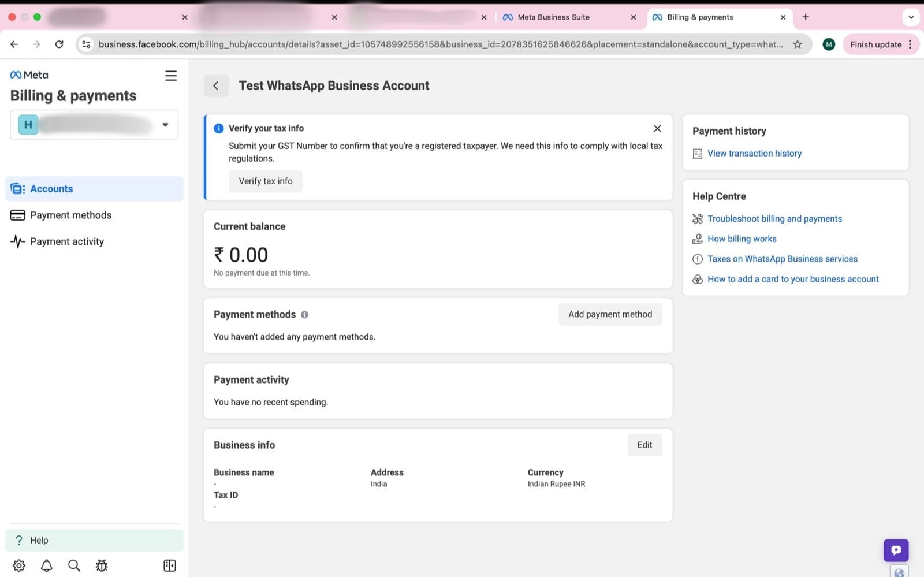
Task: Expand the business account selector dropdown
Action: click(x=165, y=125)
